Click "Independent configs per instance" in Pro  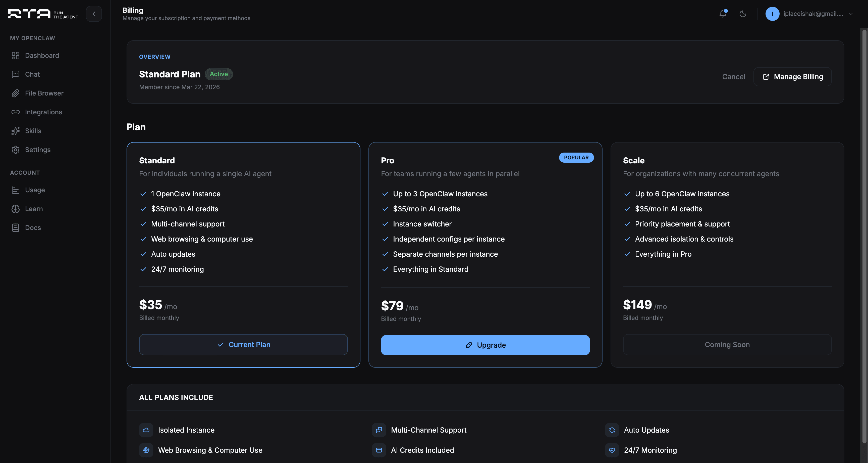click(449, 240)
